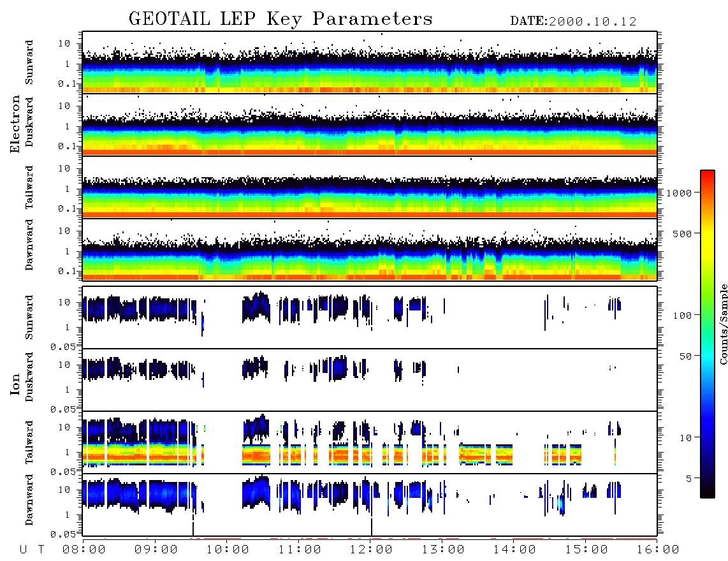Click the '1000' color scale label
The image size is (728, 561).
pos(679,193)
